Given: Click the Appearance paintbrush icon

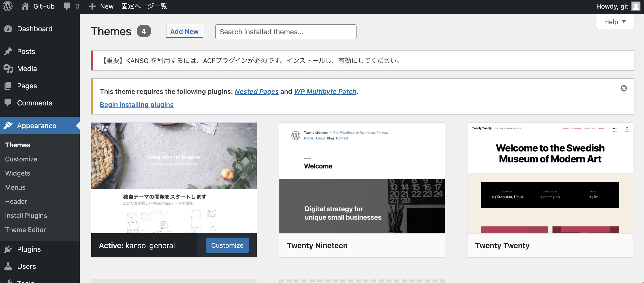Looking at the screenshot, I should [8, 126].
